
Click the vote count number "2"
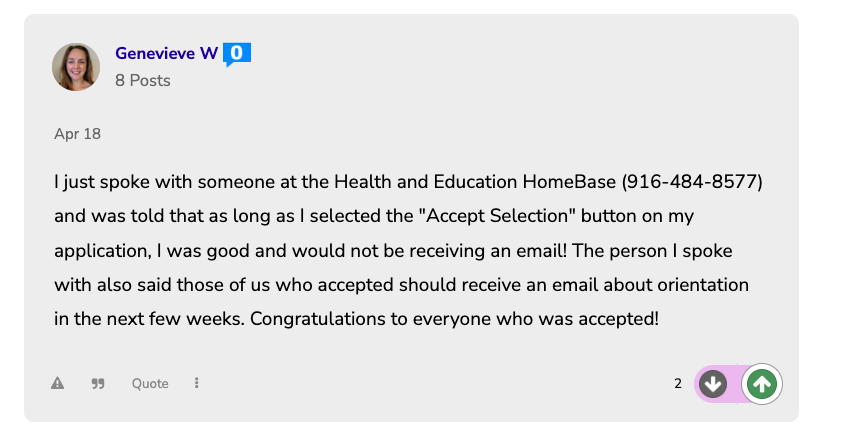click(x=678, y=383)
